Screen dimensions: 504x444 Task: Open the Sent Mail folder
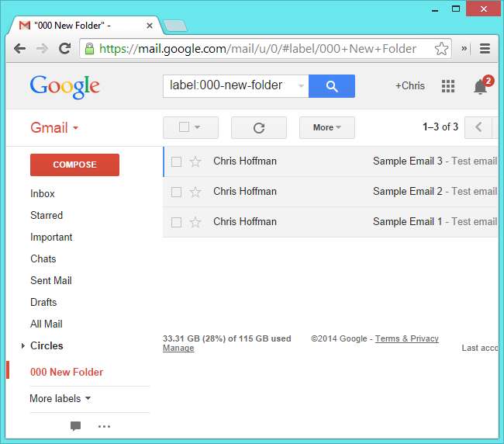click(51, 280)
